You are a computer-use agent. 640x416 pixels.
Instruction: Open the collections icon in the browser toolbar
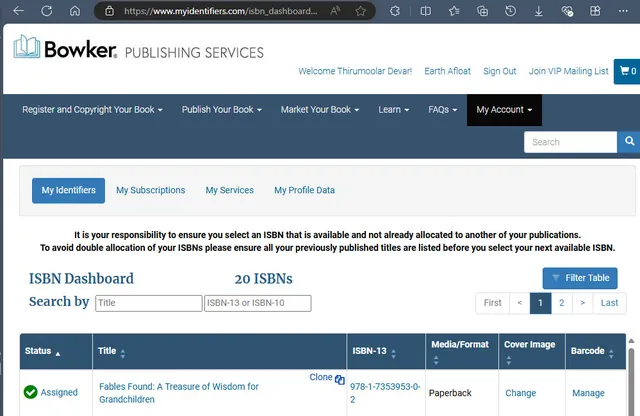482,11
